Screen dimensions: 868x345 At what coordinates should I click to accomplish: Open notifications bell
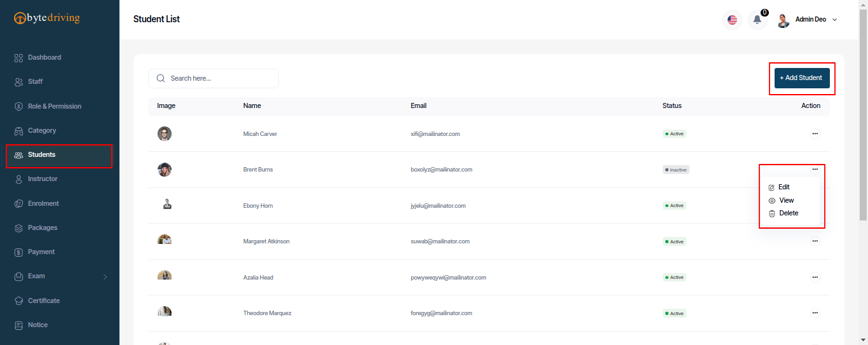tap(757, 20)
